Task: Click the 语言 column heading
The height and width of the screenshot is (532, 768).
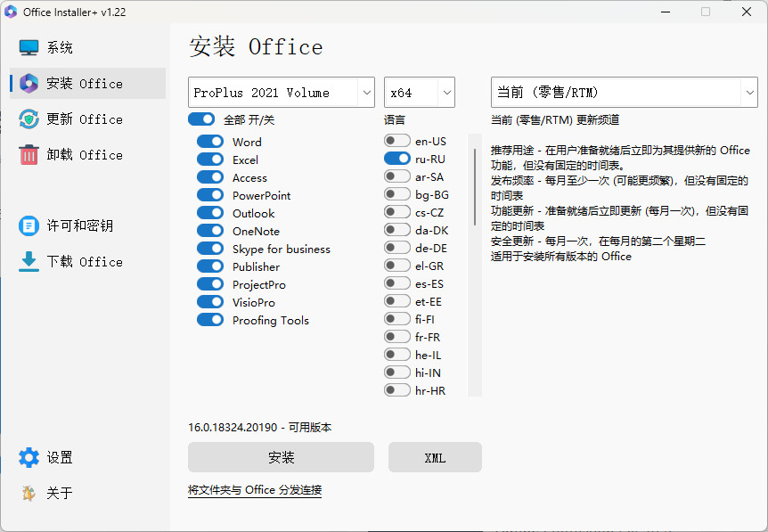Action: pos(395,119)
